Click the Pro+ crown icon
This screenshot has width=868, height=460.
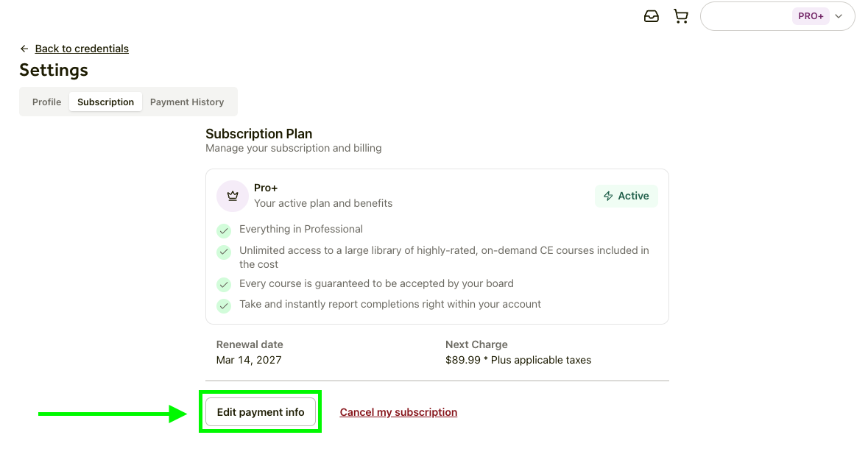(x=233, y=197)
